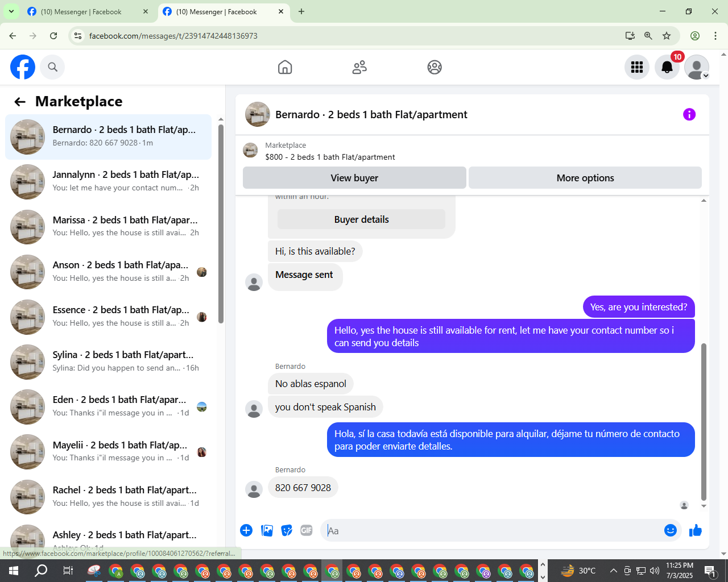Open more actions plus icon in composer

pos(246,530)
